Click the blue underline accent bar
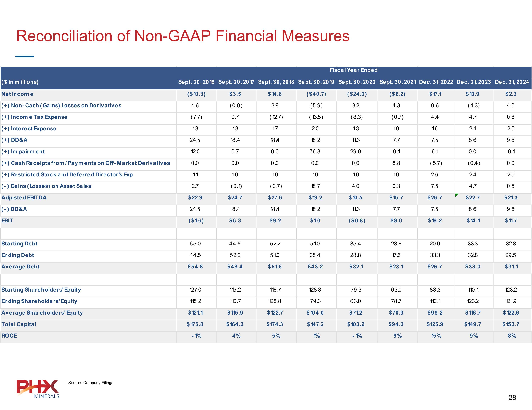This screenshot has width=532, height=410. click(x=25, y=56)
